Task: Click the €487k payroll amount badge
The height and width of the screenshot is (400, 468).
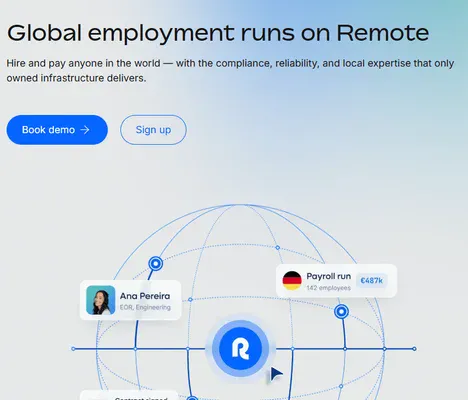Action: [372, 280]
